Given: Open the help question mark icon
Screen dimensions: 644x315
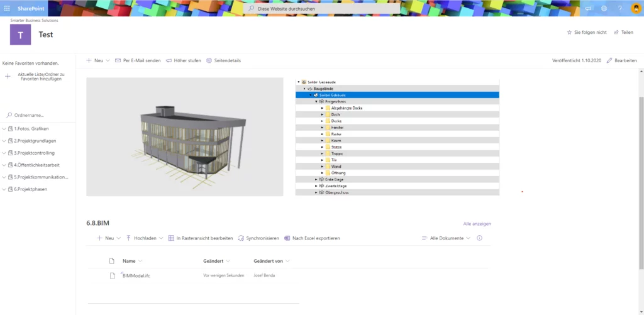Looking at the screenshot, I should click(x=619, y=8).
